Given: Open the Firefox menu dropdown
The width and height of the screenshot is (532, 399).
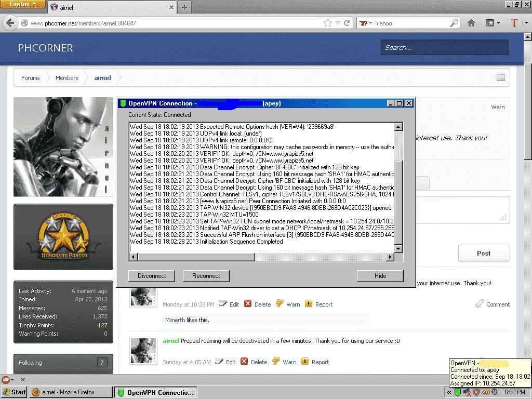Looking at the screenshot, I should click(x=22, y=4).
